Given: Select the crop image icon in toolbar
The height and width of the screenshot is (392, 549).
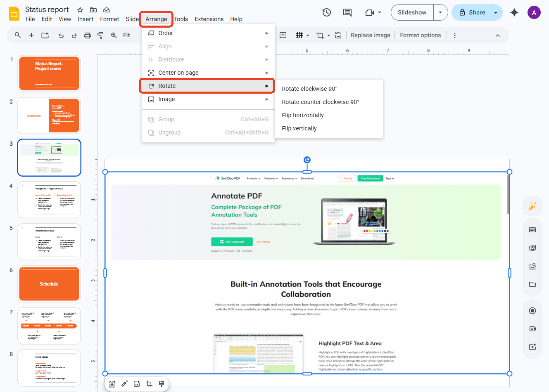Looking at the screenshot, I should tap(320, 35).
